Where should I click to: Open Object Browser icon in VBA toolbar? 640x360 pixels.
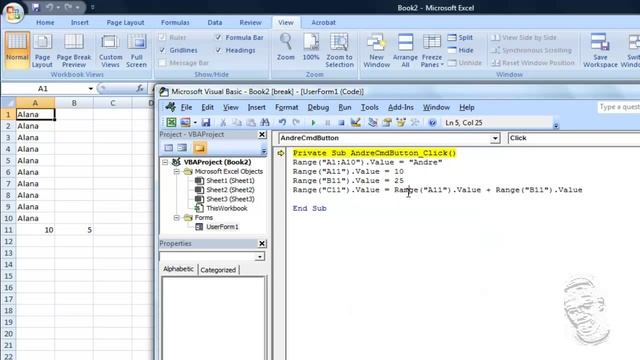401,122
